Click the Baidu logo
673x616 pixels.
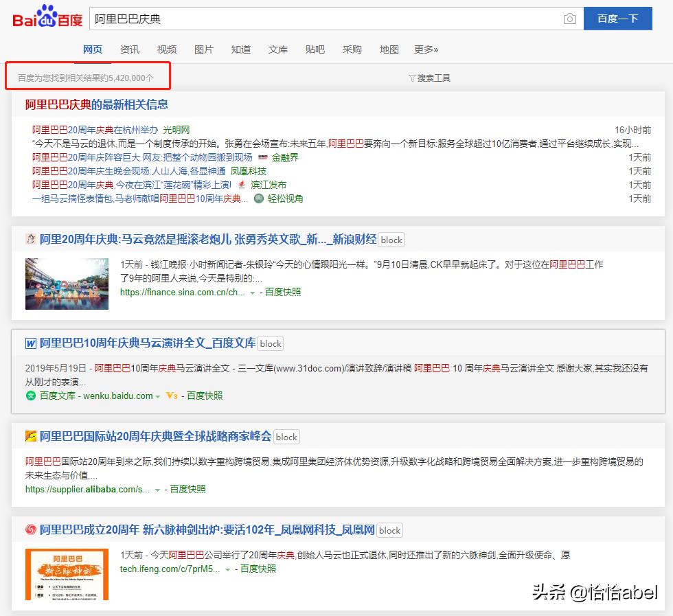click(43, 19)
